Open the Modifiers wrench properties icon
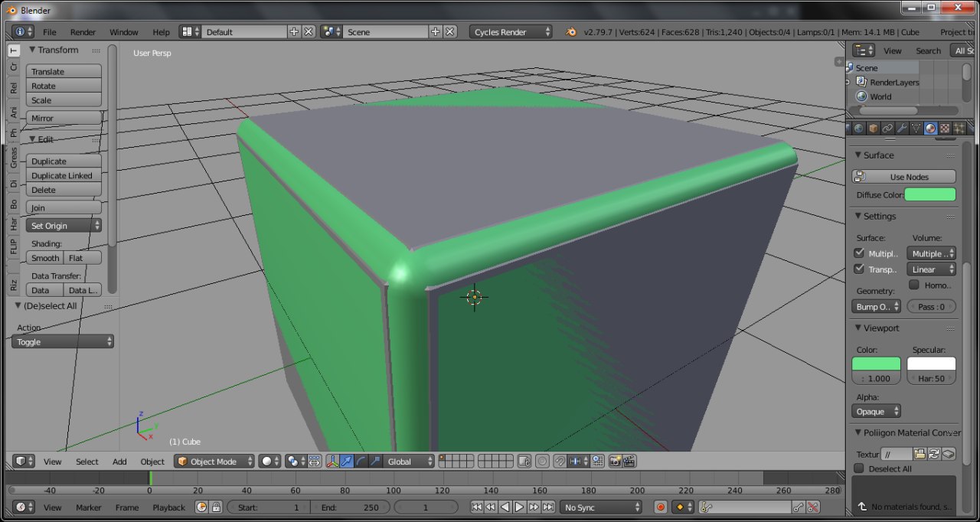This screenshot has height=522, width=980. click(902, 129)
